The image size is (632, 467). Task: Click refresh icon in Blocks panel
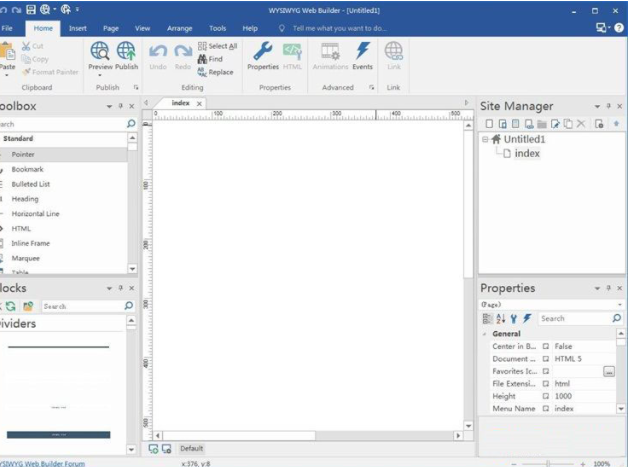[x=11, y=306]
